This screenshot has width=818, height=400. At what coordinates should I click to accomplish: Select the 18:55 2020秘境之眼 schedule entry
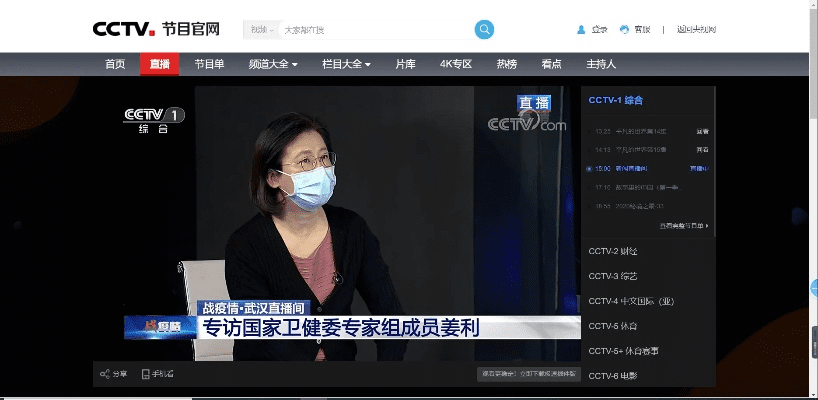(x=629, y=206)
